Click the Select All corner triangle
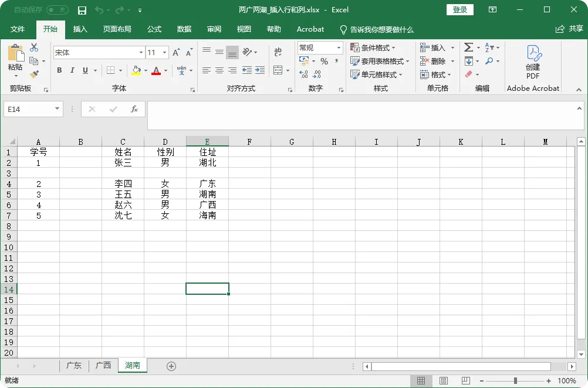Screen dimensions: 588x388 pyautogui.click(x=12, y=142)
